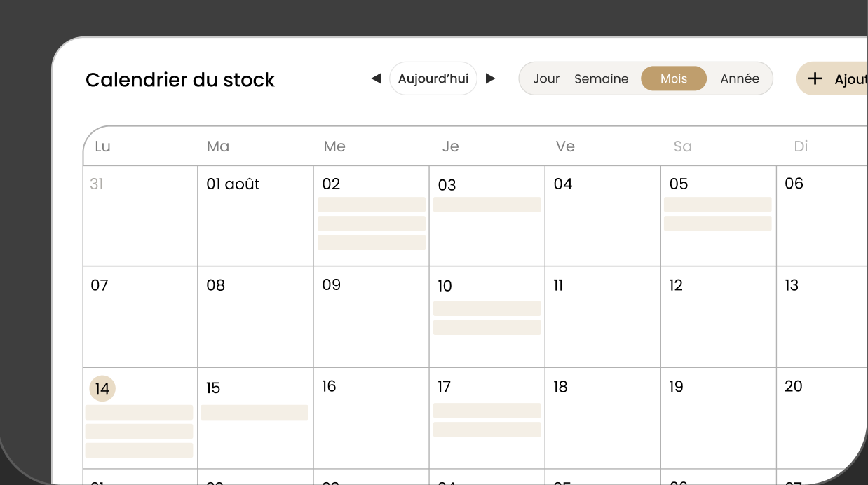Image resolution: width=868 pixels, height=485 pixels.
Task: Open first event bar on day 10
Action: 487,308
